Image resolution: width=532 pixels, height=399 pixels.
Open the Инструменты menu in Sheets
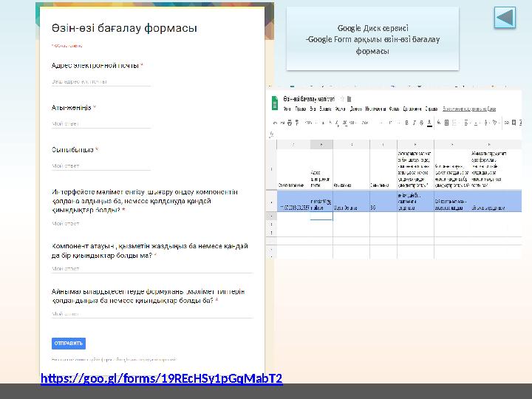[x=375, y=109]
